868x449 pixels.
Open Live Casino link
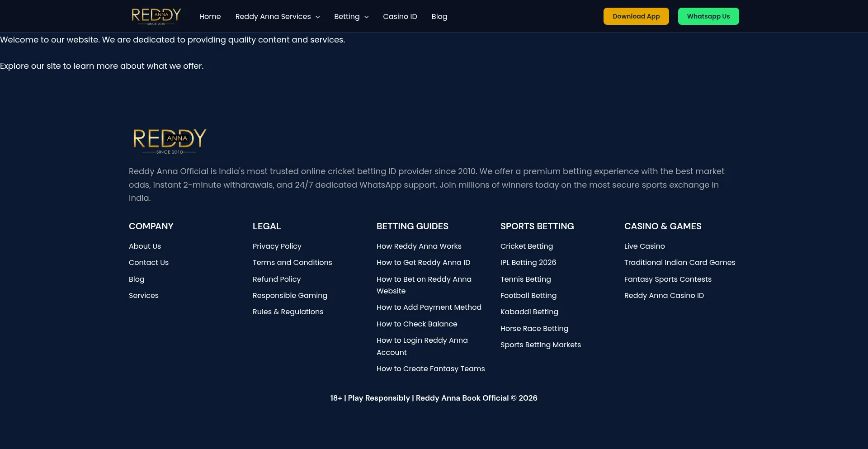pos(645,246)
